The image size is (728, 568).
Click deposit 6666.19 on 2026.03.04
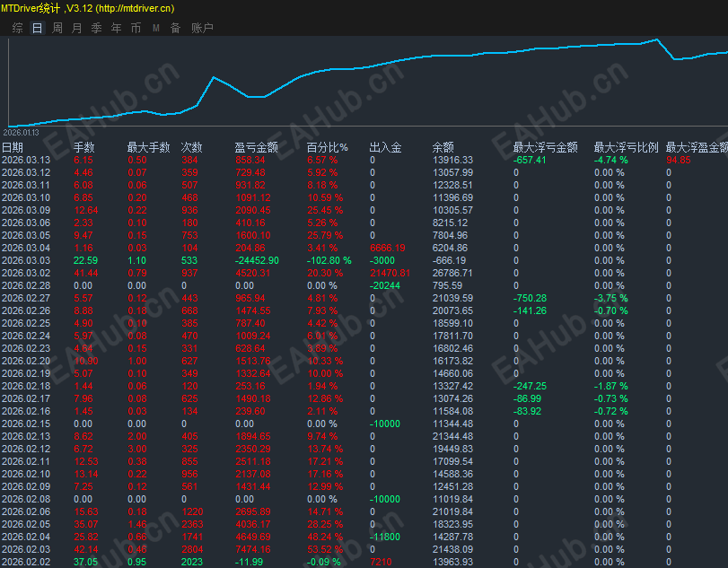pyautogui.click(x=388, y=248)
